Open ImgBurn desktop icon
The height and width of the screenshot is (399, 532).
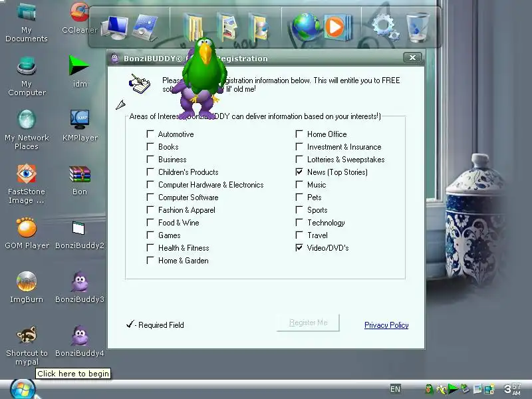point(27,287)
